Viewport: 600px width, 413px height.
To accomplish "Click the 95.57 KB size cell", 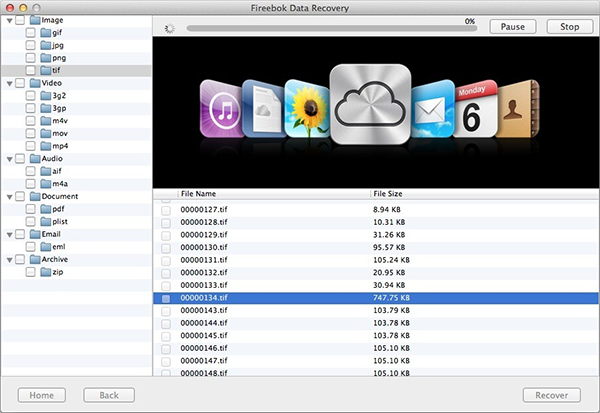I will (389, 247).
